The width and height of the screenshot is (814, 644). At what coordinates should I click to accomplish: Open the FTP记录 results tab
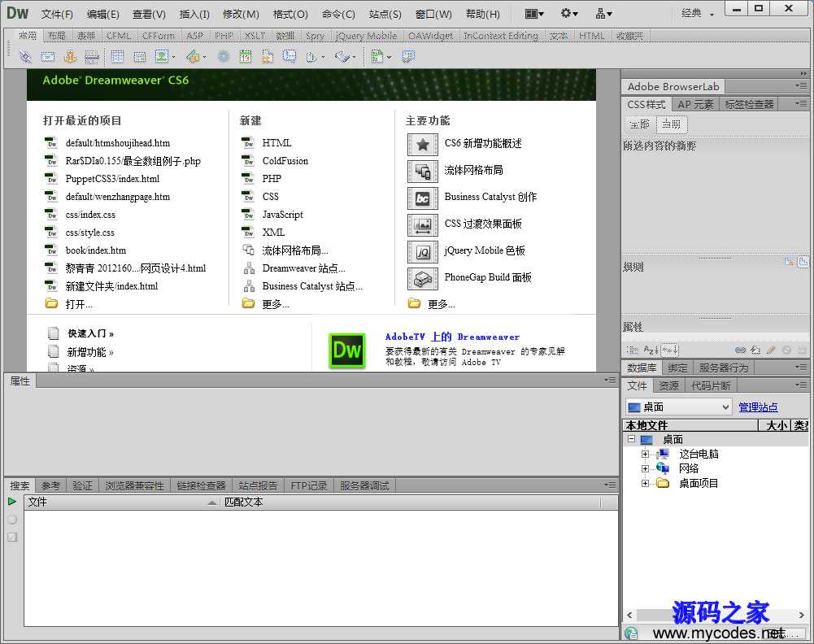pos(308,485)
